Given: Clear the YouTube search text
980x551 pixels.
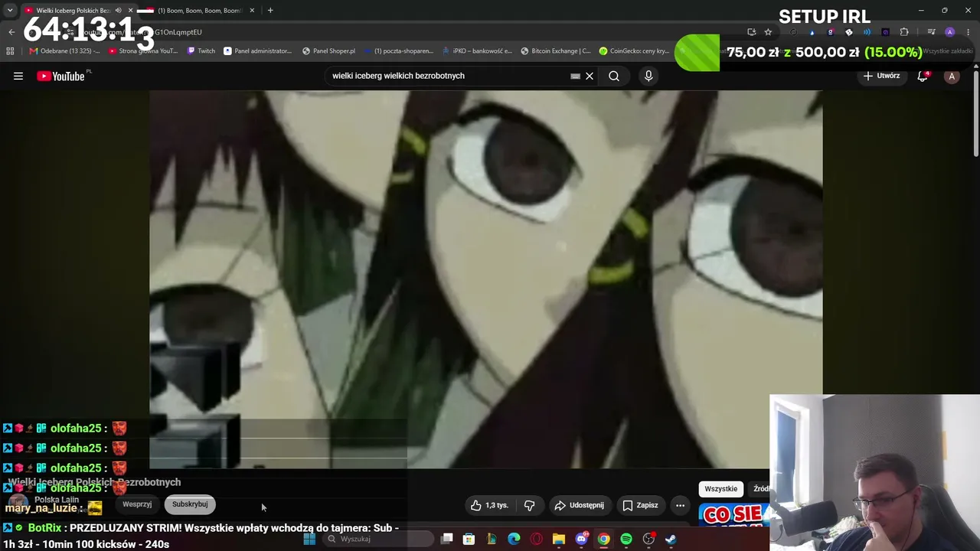Looking at the screenshot, I should coord(590,76).
